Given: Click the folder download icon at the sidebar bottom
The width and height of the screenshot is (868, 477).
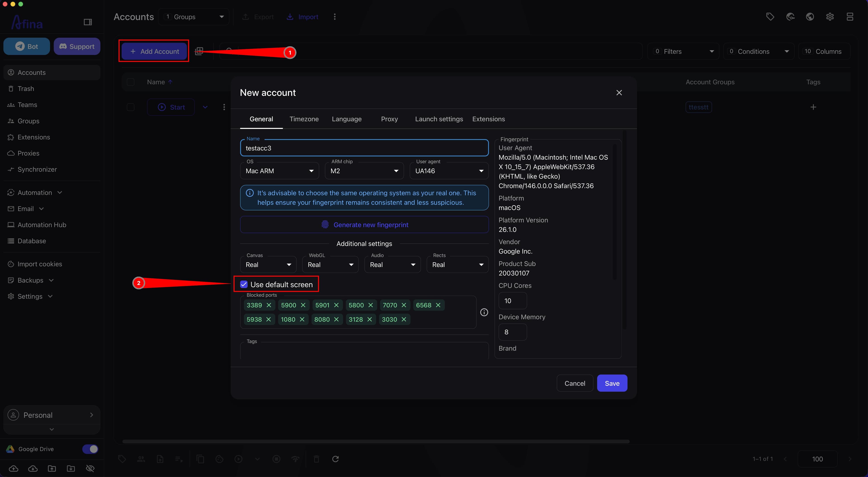Looking at the screenshot, I should pyautogui.click(x=71, y=468).
